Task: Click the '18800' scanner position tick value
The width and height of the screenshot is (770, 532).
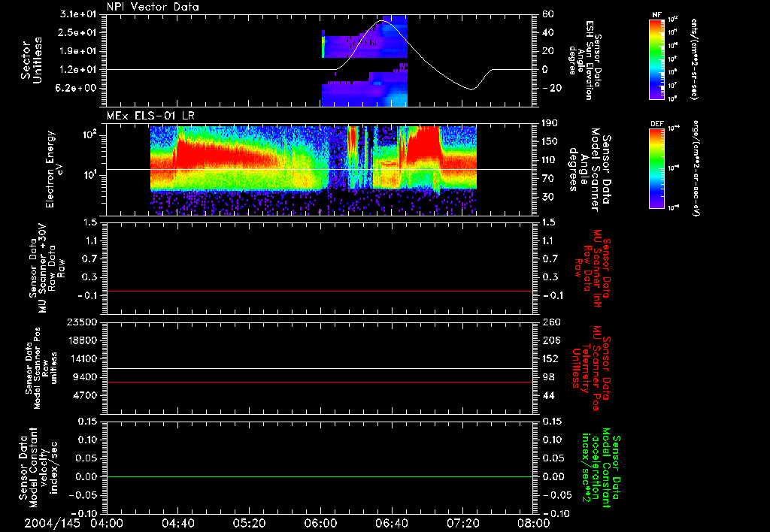Action: (81, 340)
